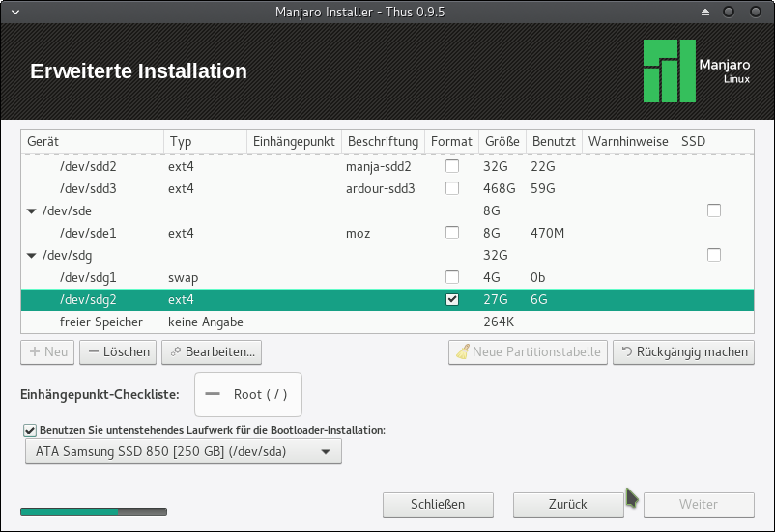The width and height of the screenshot is (775, 532).
Task: Click the Löschen button with minus icon
Action: [x=118, y=351]
